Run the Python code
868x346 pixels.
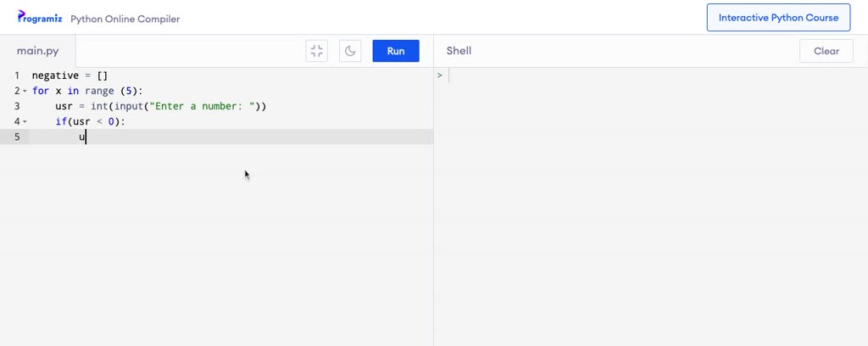[x=396, y=51]
